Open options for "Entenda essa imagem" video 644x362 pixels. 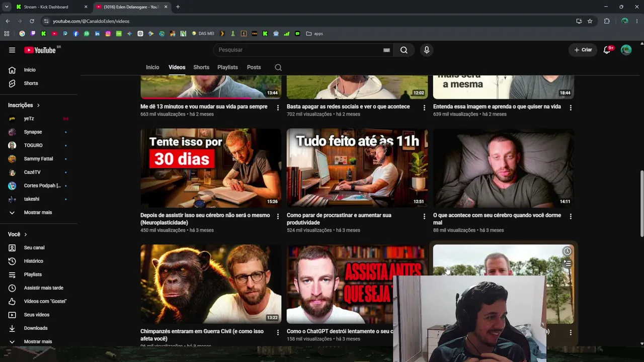pyautogui.click(x=571, y=108)
